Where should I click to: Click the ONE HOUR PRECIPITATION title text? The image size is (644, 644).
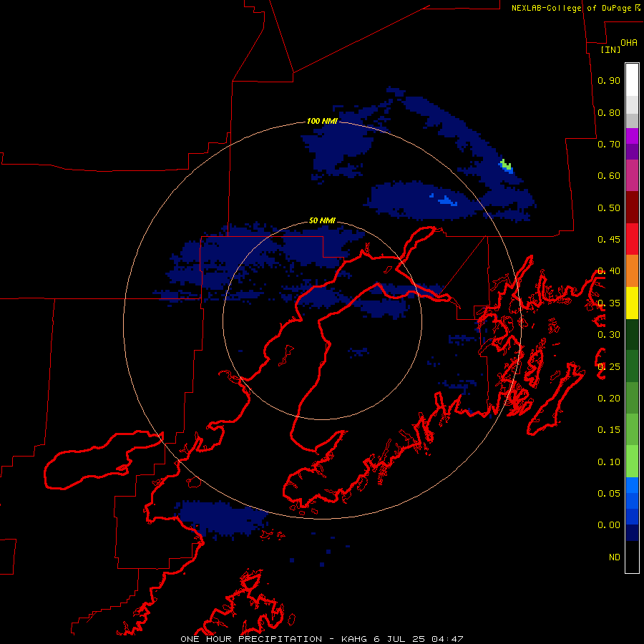click(x=251, y=639)
